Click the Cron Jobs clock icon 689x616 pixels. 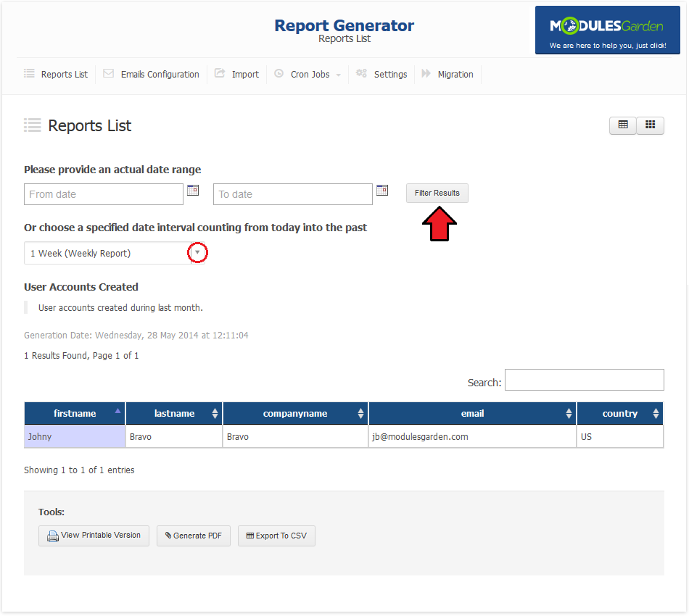point(279,73)
